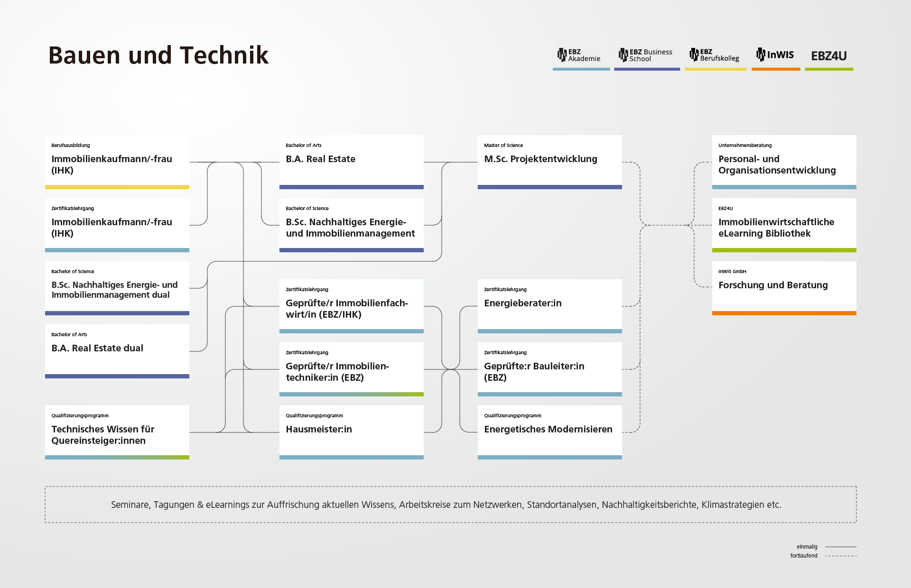Select the Energieberater:in card

[x=550, y=306]
